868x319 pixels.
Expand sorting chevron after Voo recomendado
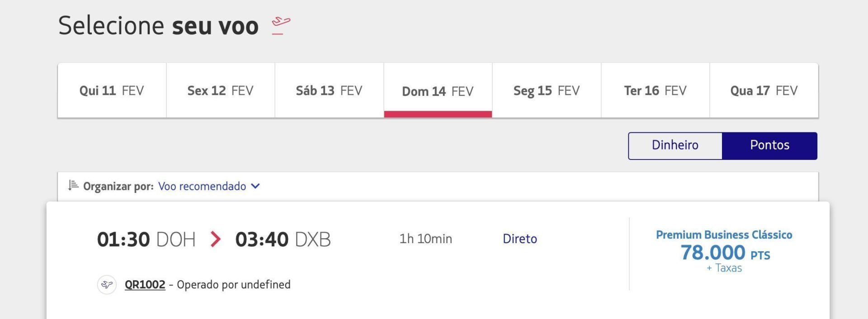(255, 186)
